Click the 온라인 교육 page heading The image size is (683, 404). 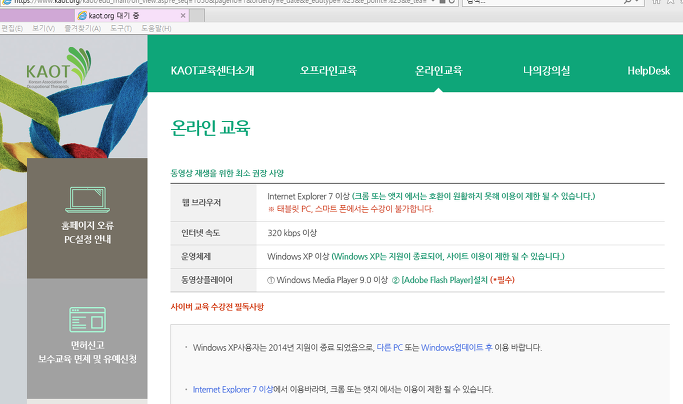[210, 128]
